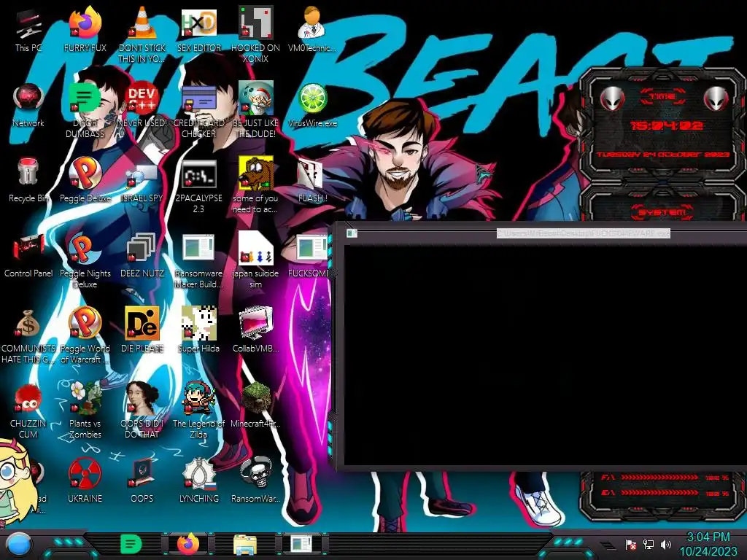Screen dimensions: 747x560
Task: Click inside the black console window area
Action: [x=546, y=355]
